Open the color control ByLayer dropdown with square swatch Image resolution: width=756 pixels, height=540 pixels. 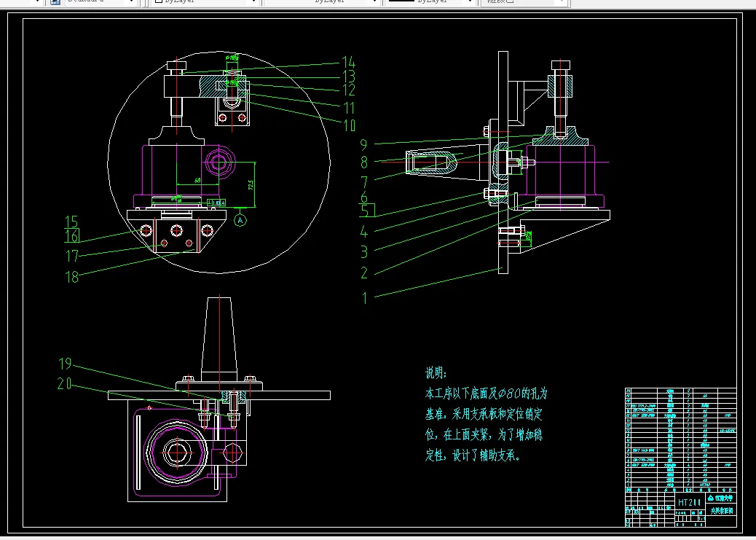point(206,2)
